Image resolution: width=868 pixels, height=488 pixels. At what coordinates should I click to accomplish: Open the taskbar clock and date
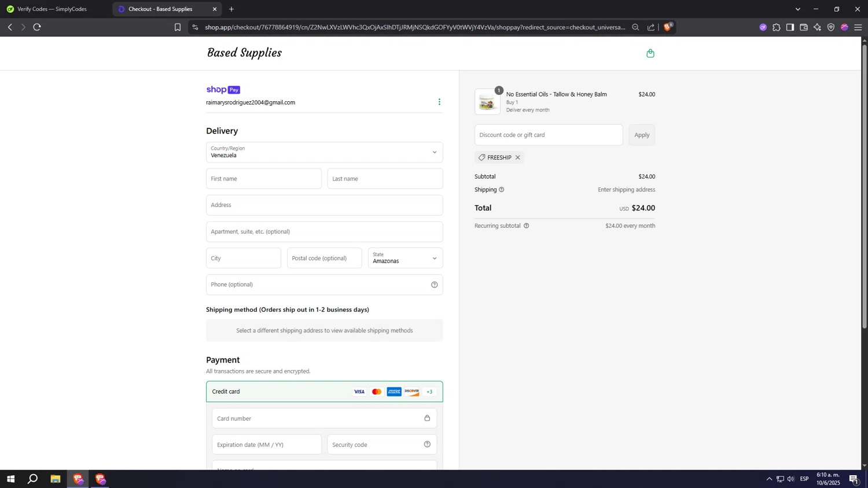click(828, 479)
